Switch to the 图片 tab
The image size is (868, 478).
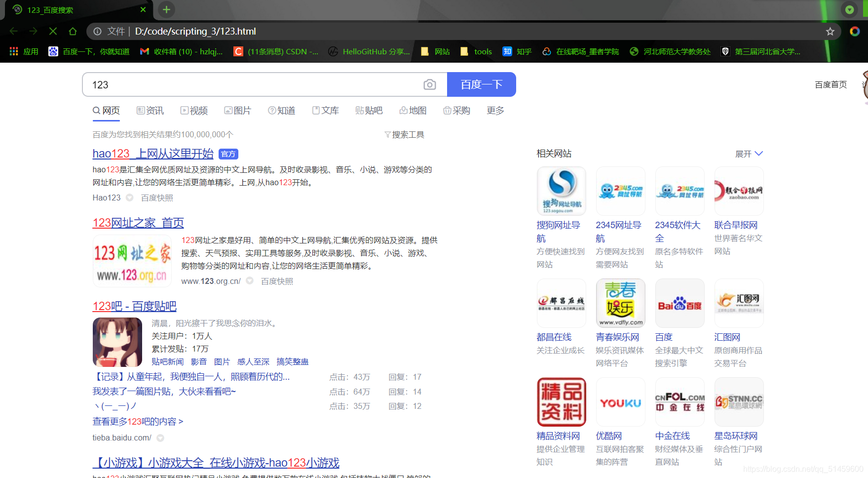[237, 111]
